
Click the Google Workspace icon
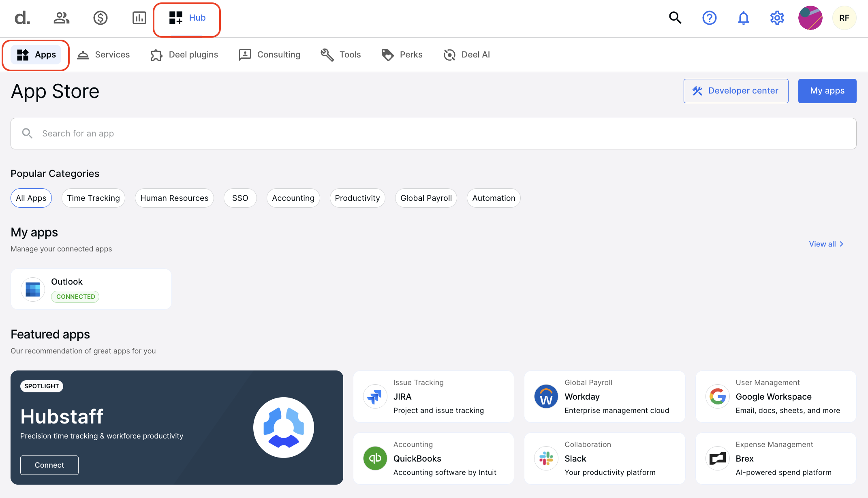tap(718, 397)
